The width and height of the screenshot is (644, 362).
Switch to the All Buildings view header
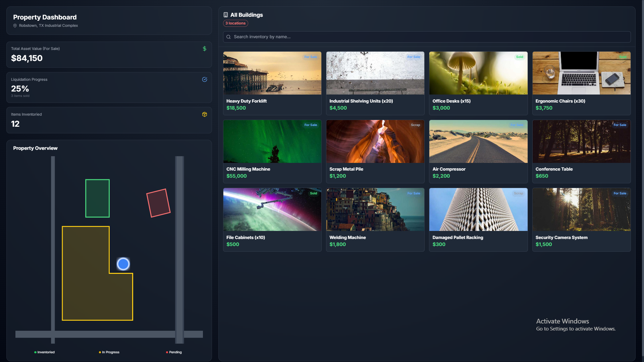coord(246,15)
